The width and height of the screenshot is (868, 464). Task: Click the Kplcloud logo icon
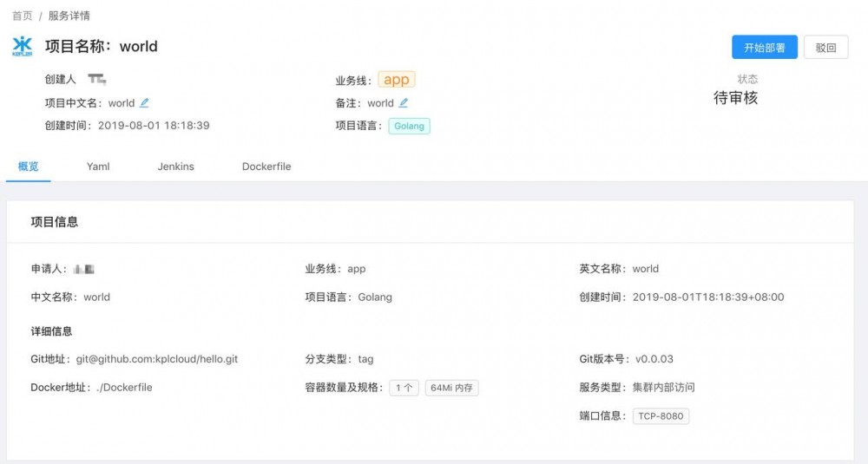[23, 46]
